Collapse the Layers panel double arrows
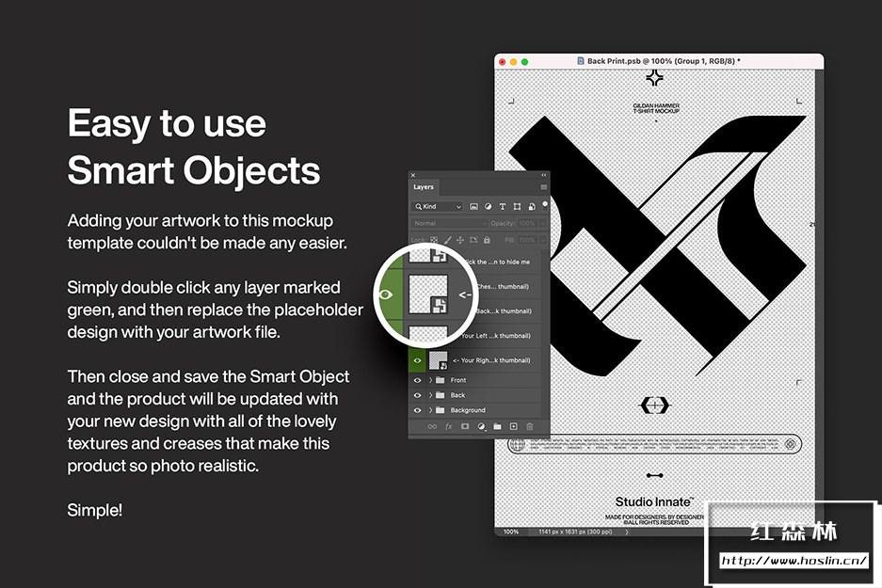Viewport: 882px width, 588px height. 543,175
